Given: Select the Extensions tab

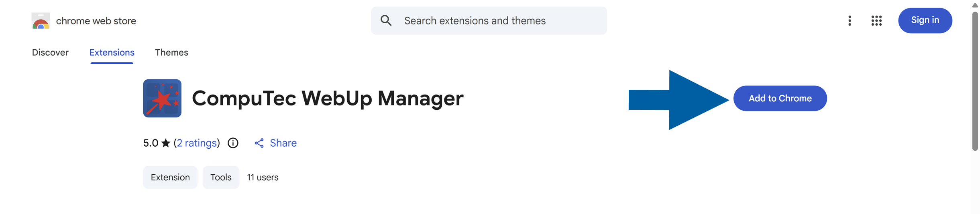Looking at the screenshot, I should click(112, 52).
